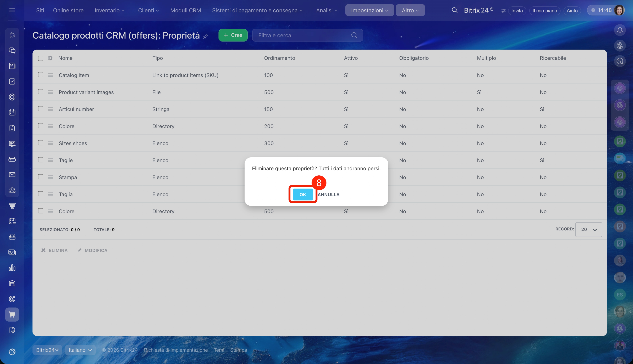Expand the Inventario menu
Viewport: 633px width, 364px height.
pyautogui.click(x=109, y=10)
